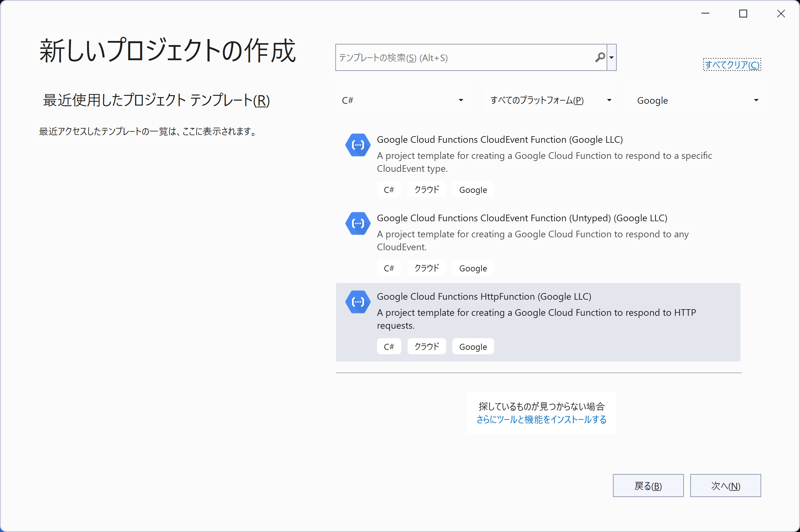Open さらにツールと機能をインストールする link
Image resolution: width=800 pixels, height=532 pixels.
click(541, 419)
